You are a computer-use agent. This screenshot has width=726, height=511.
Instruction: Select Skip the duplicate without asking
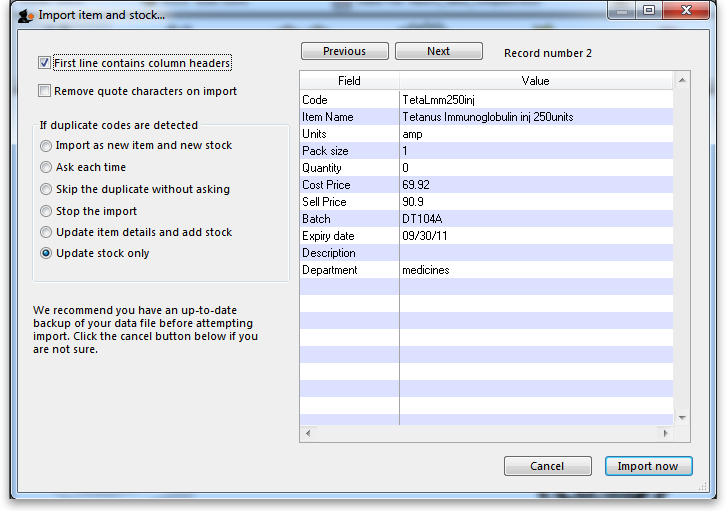47,189
